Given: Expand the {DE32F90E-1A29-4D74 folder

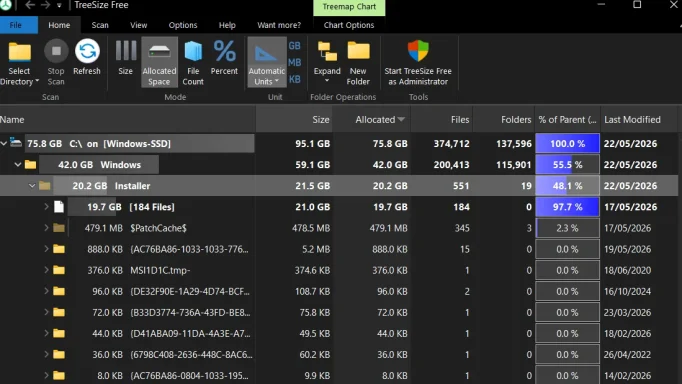Looking at the screenshot, I should (46, 291).
